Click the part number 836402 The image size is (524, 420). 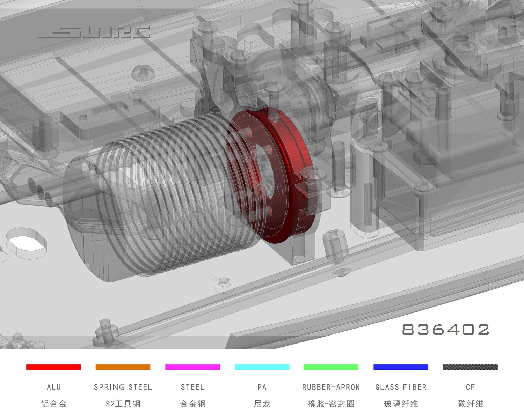446,330
